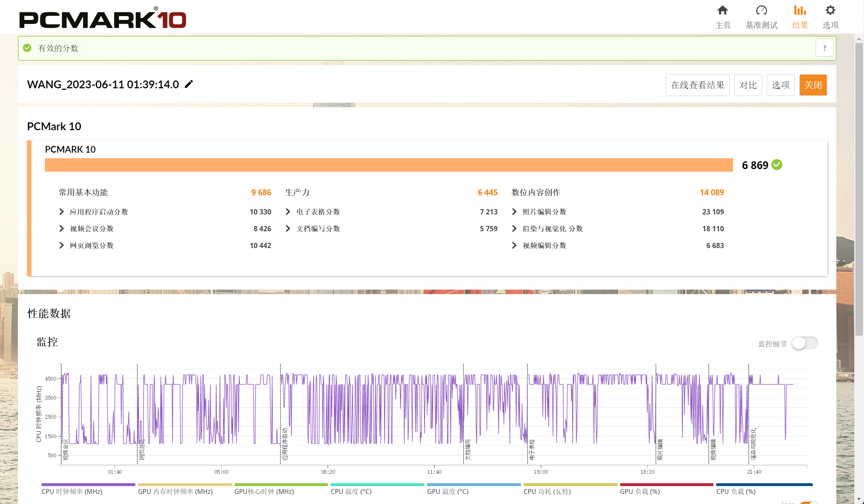Toggle GPU 温度 legend series
The width and height of the screenshot is (864, 504).
pyautogui.click(x=448, y=491)
